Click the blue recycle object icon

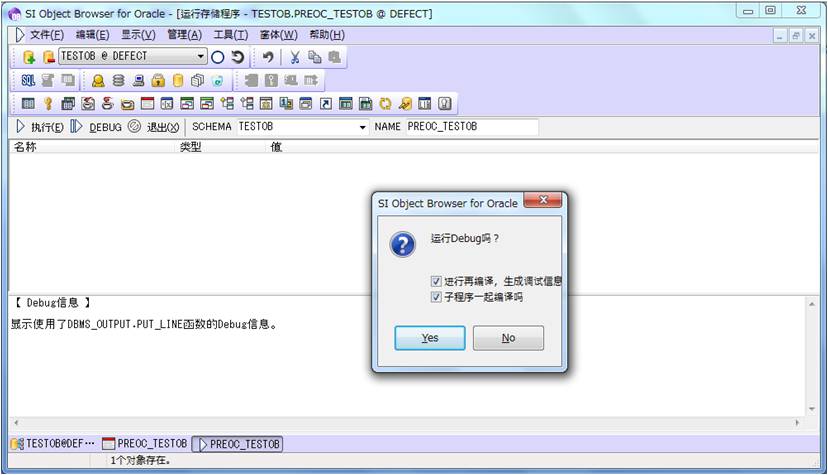tap(218, 80)
